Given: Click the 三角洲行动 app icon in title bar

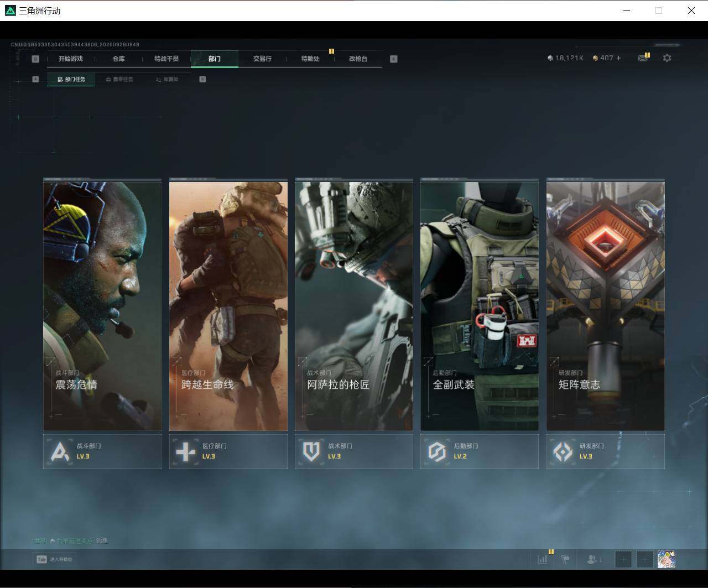Looking at the screenshot, I should pos(11,11).
